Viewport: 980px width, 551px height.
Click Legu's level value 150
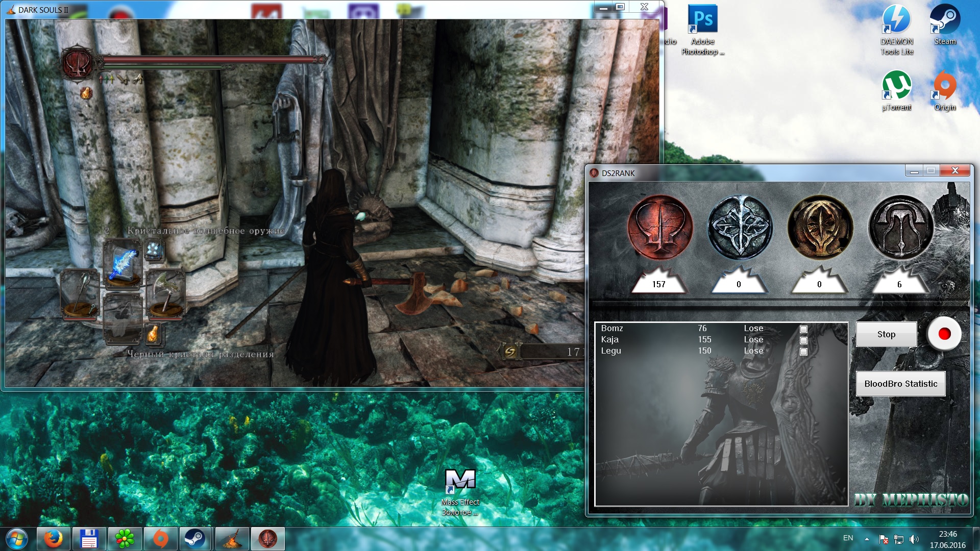704,350
